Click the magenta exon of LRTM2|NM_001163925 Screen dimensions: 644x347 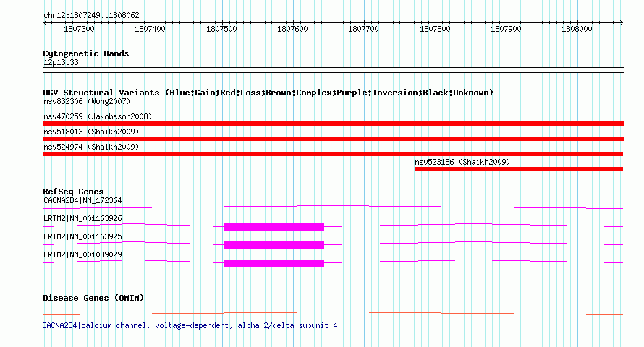coord(274,245)
